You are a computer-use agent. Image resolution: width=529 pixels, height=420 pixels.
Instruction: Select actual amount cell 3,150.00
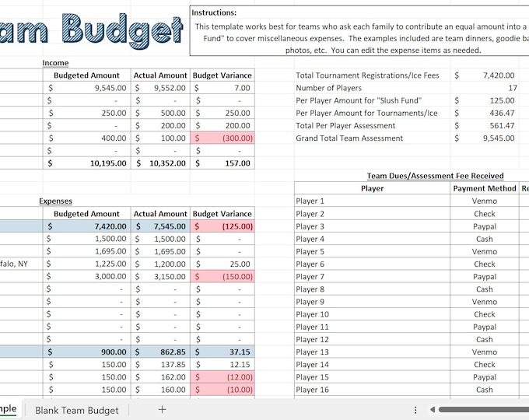(x=160, y=277)
